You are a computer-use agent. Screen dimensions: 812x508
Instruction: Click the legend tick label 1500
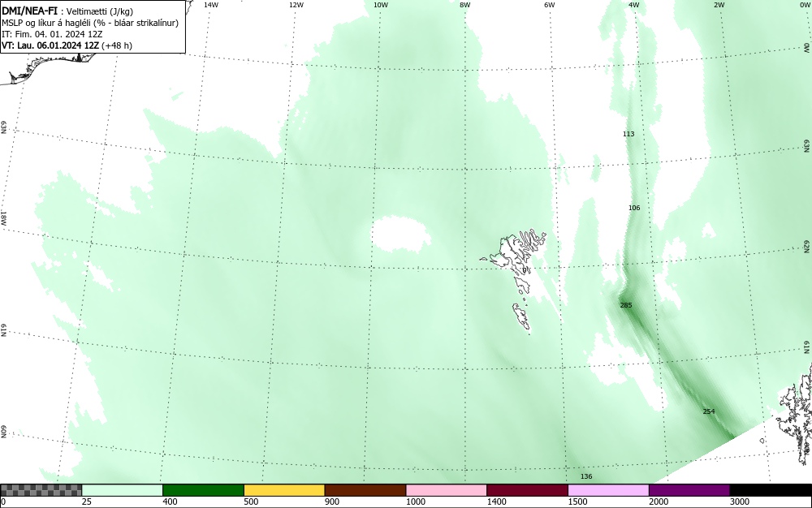(x=577, y=502)
